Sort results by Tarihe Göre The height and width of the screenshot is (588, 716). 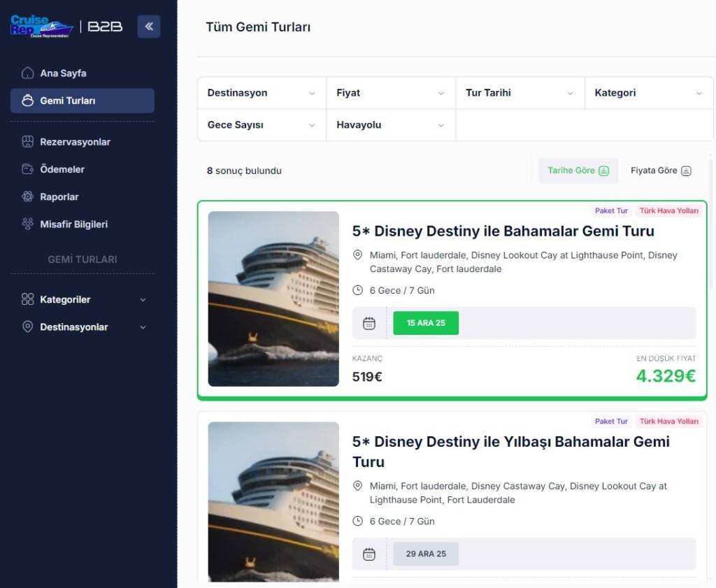[578, 171]
